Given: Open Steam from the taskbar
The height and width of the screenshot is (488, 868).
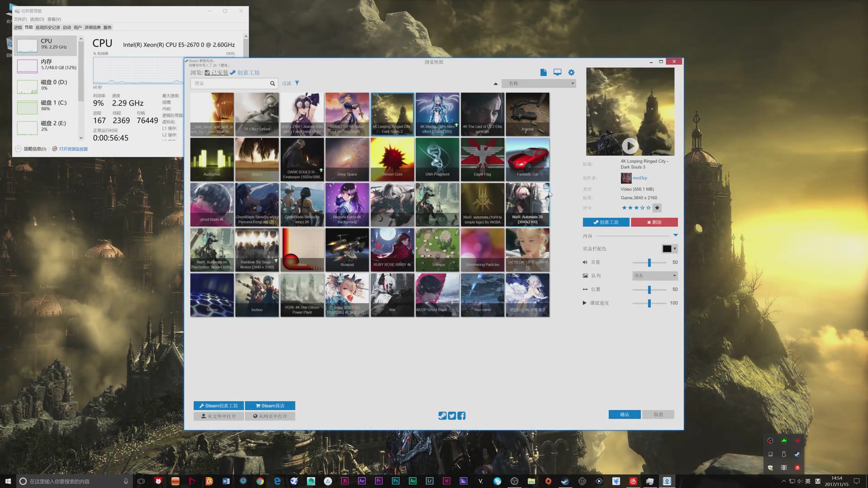Looking at the screenshot, I should coord(565,481).
